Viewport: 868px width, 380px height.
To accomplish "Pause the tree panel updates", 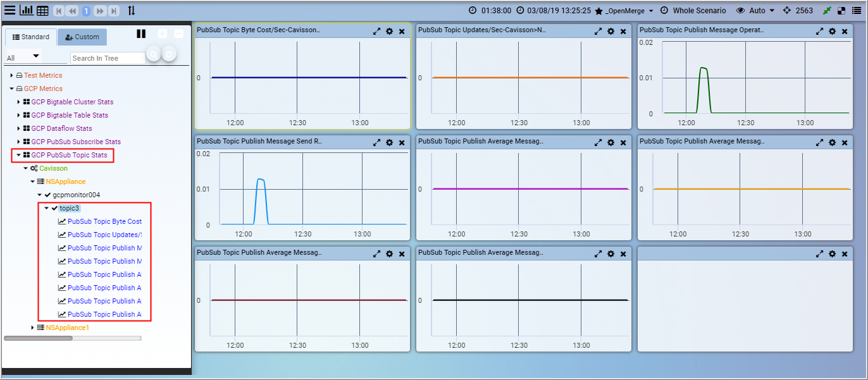I will [141, 34].
